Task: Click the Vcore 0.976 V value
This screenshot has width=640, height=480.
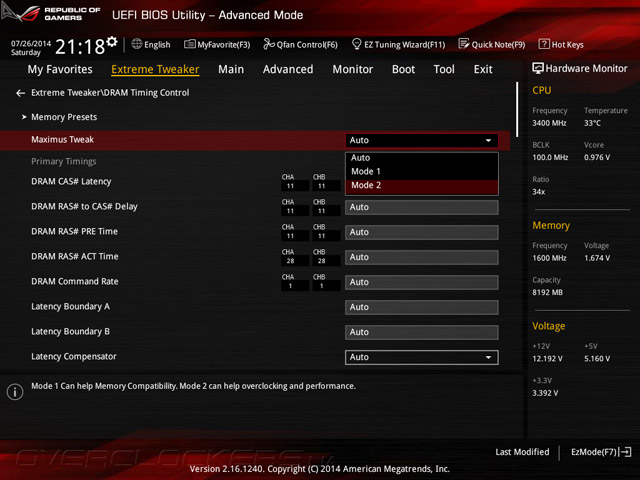Action: pyautogui.click(x=597, y=158)
